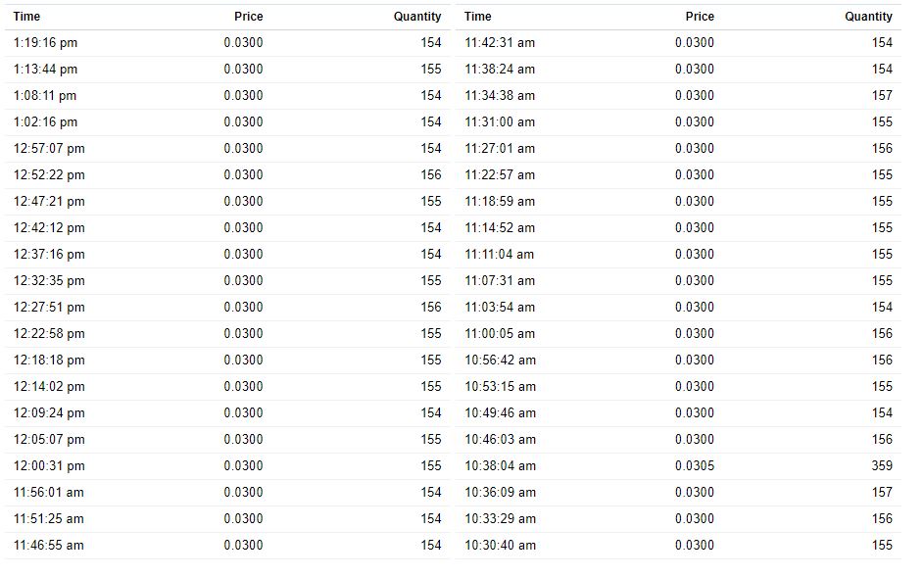924x578 pixels.
Task: Click quantity 157 in 11:34:38 am row
Action: pos(882,95)
